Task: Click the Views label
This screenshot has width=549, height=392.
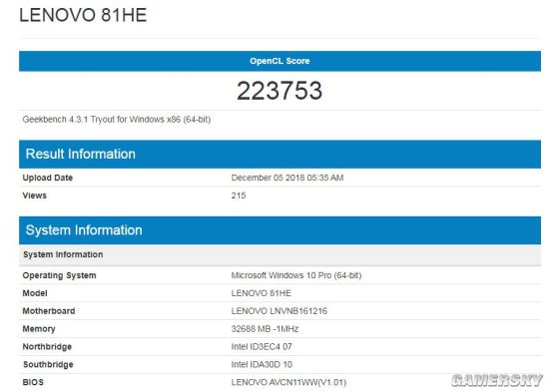Action: (34, 196)
